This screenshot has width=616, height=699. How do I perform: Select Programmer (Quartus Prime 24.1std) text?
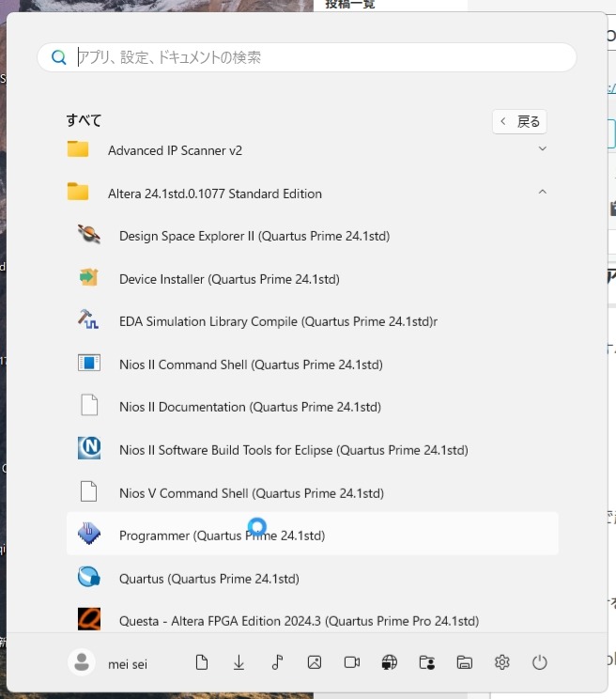[222, 536]
